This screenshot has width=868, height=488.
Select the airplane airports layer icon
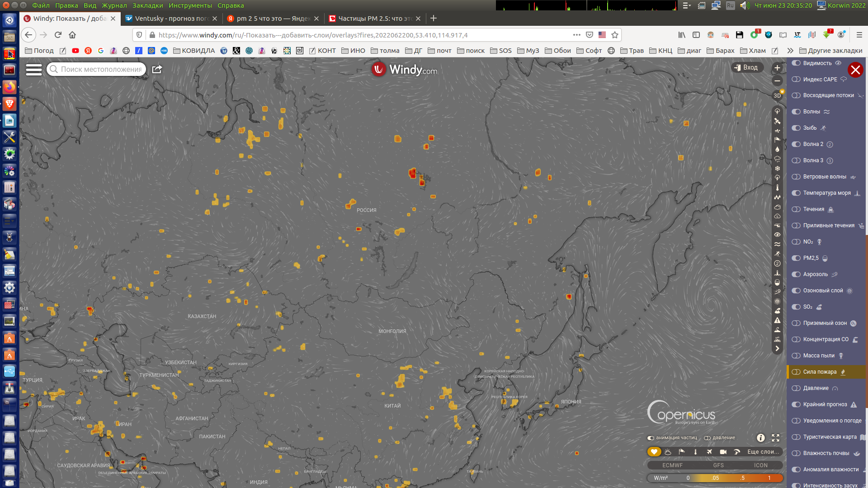tap(709, 452)
